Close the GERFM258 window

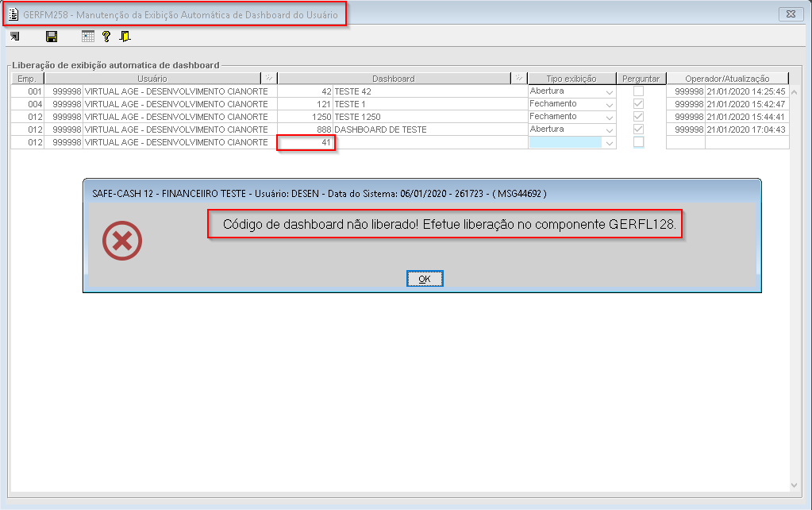(791, 14)
